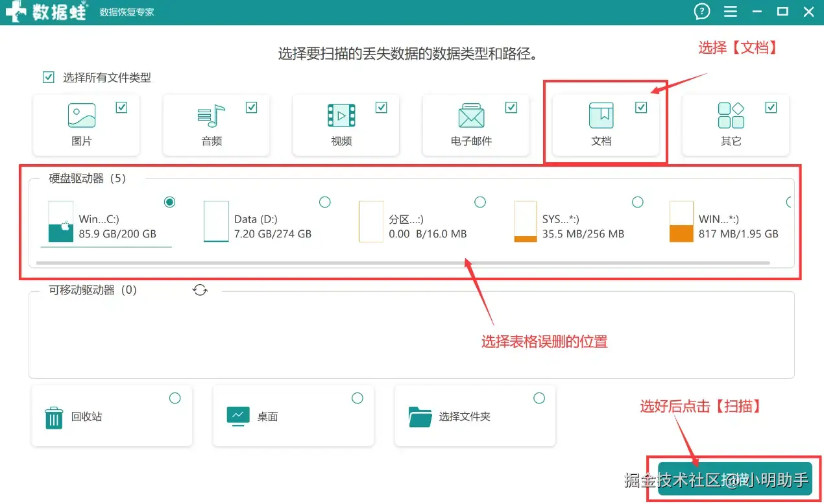
Task: Toggle the 文档 file type checkbox
Action: coord(641,107)
